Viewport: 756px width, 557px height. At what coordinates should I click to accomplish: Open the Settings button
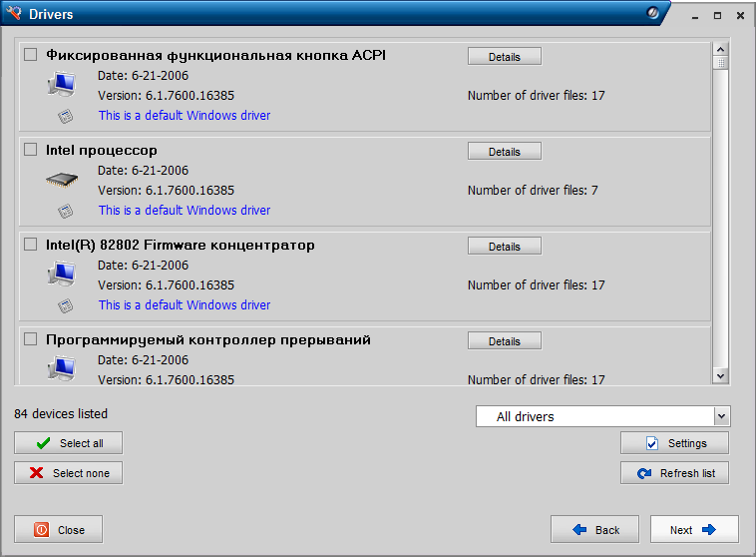(x=674, y=443)
